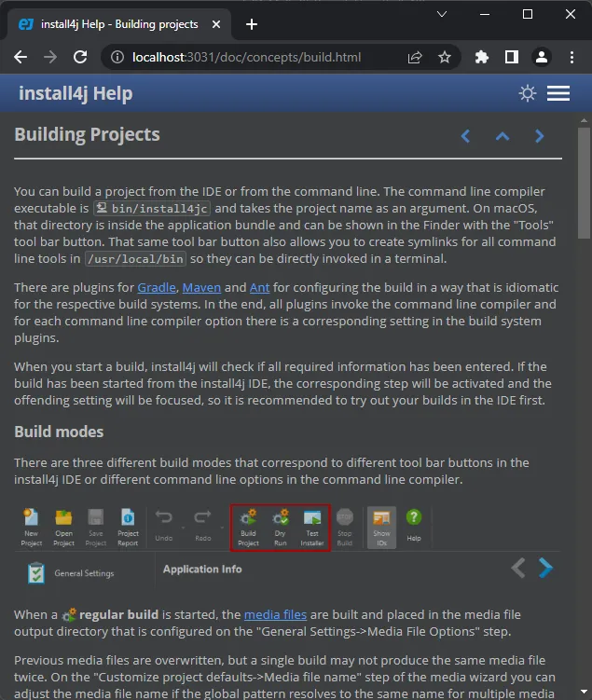This screenshot has height=700, width=592.
Task: Click the page vertical scrollbar thumb
Action: (x=584, y=183)
